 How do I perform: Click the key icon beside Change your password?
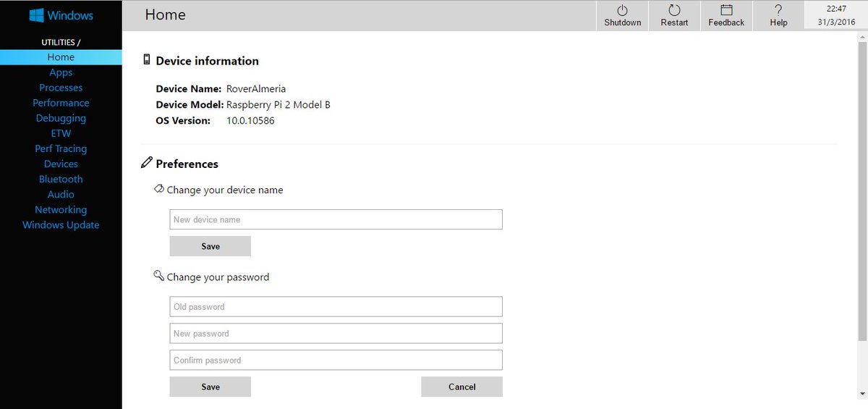point(158,276)
